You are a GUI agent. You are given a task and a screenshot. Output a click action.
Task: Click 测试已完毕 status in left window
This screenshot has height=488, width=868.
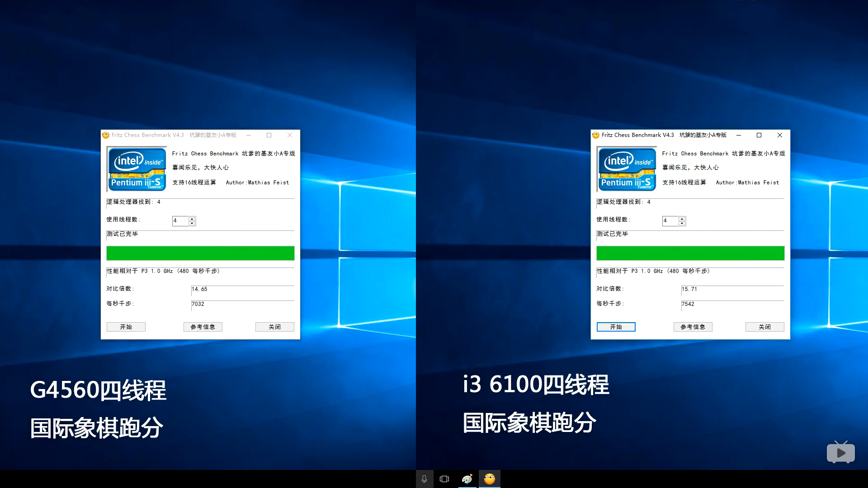pos(123,234)
